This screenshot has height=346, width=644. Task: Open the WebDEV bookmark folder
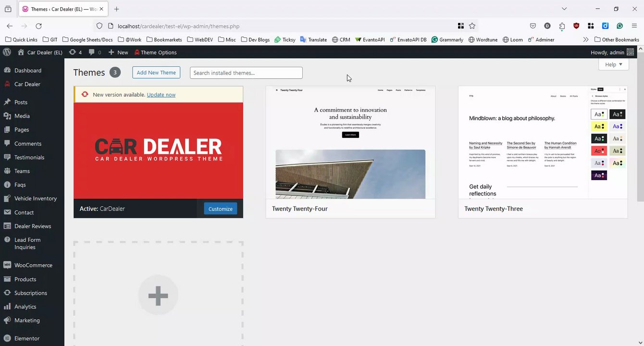tap(200, 39)
